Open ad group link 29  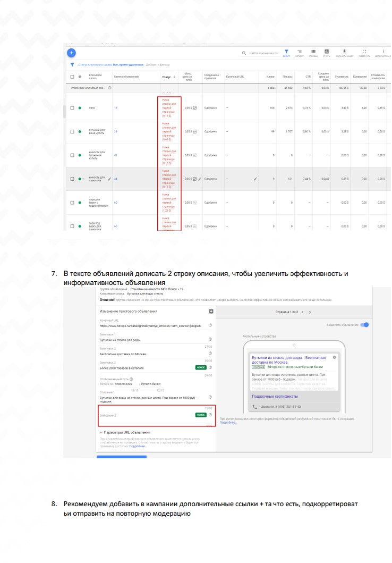(115, 131)
